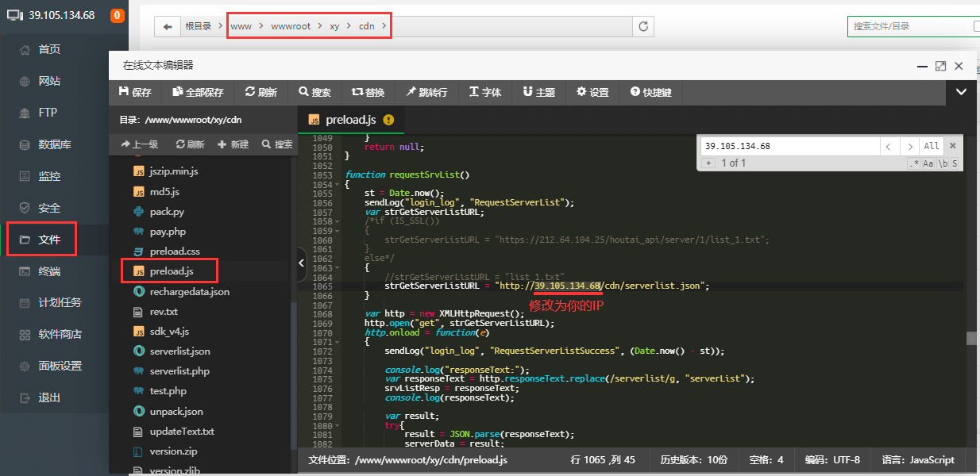980x476 pixels.
Task: Go to next search match arrow
Action: tap(910, 146)
